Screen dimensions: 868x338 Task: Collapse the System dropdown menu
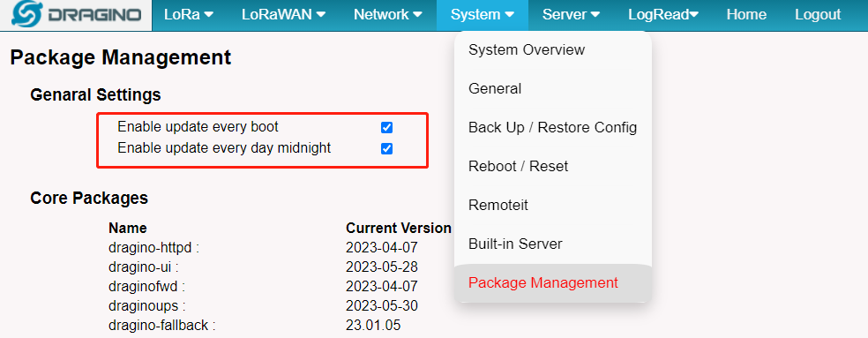click(x=483, y=15)
